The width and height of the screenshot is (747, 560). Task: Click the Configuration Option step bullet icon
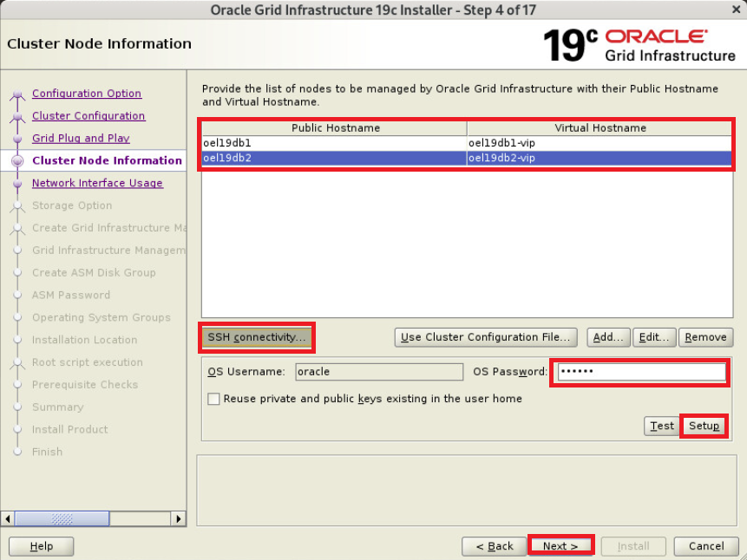(x=17, y=94)
